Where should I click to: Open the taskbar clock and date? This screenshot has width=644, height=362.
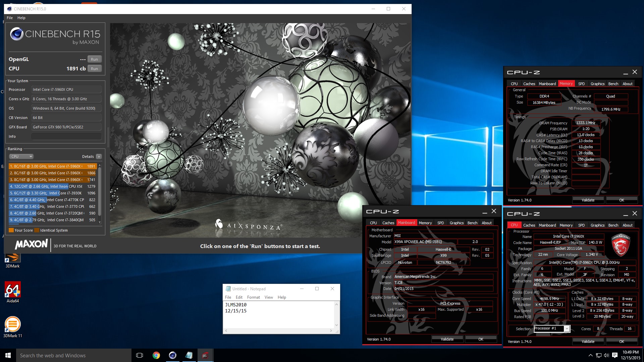click(630, 355)
